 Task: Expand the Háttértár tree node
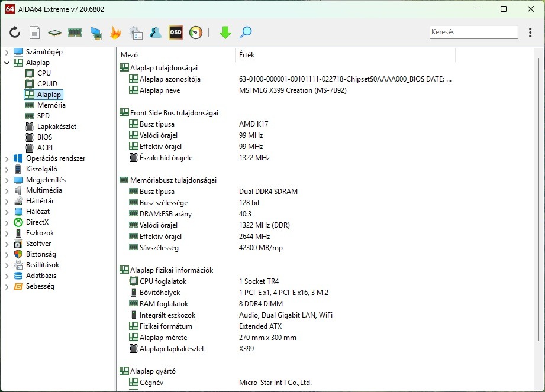7,202
